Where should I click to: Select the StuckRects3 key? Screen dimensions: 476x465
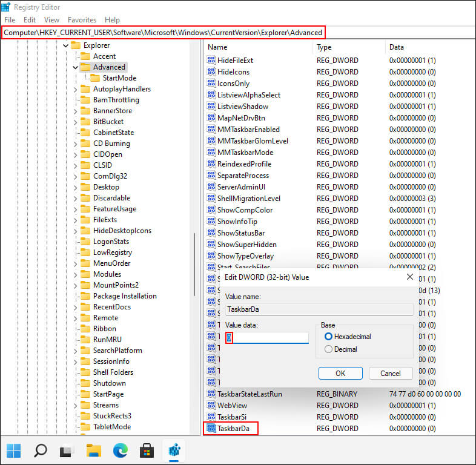[112, 415]
